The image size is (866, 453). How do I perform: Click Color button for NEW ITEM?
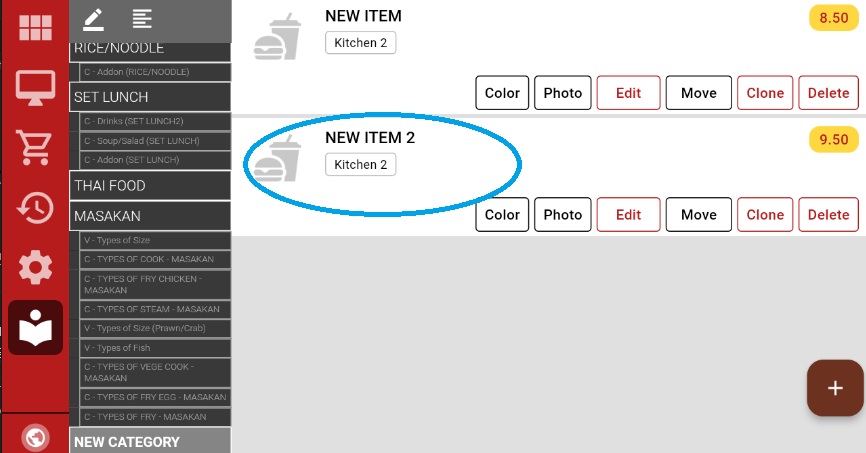point(502,93)
